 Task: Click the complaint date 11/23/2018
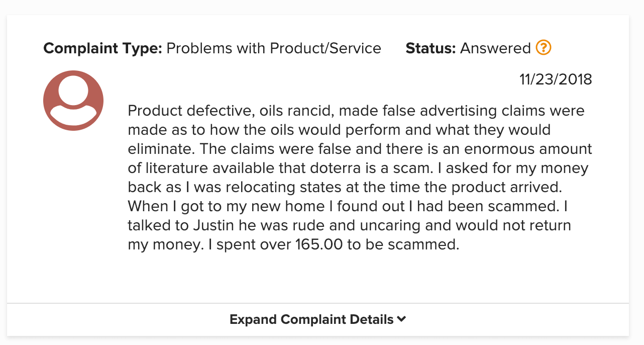[556, 79]
